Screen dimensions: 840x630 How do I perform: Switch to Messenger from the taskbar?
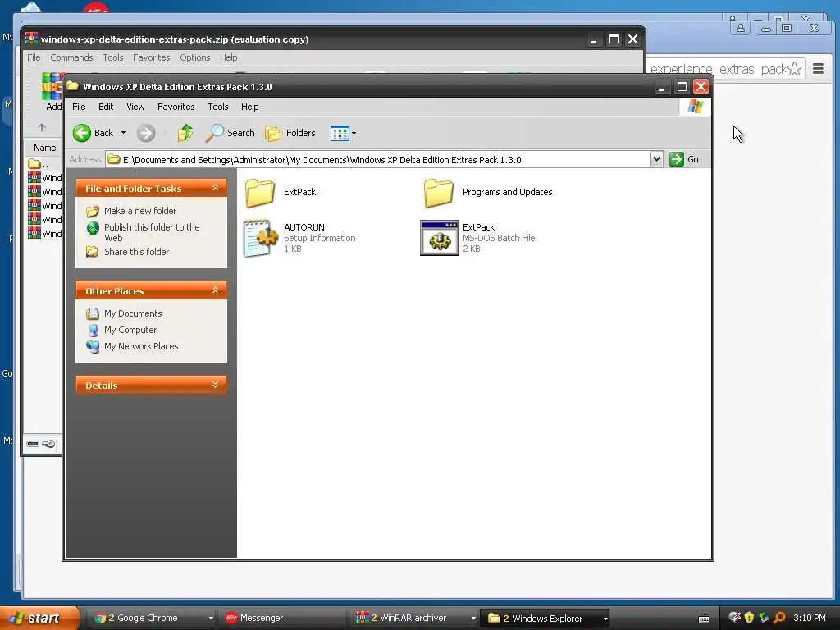tap(284, 618)
